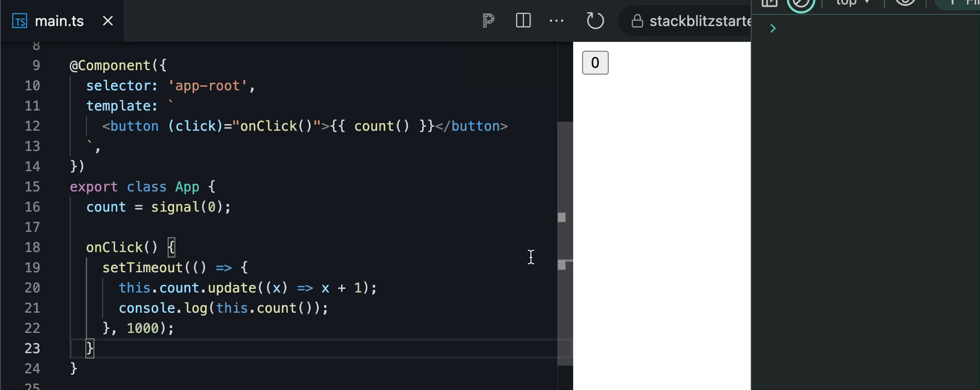Click the count field on line 16

106,207
